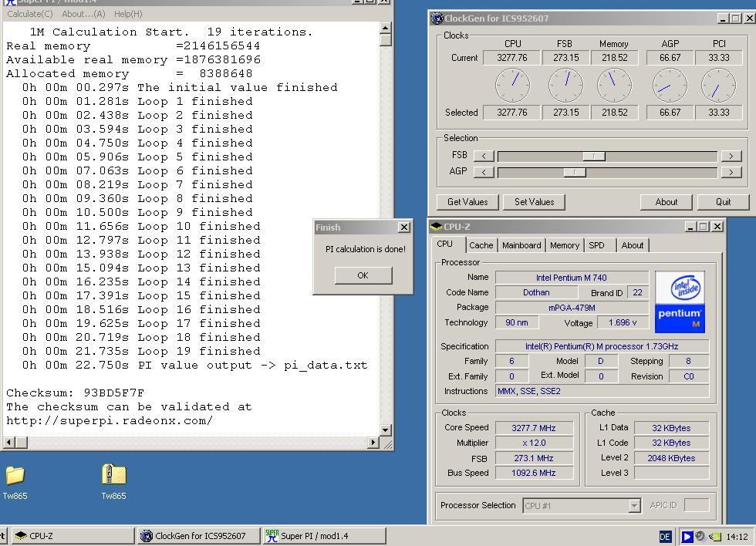Switch to Super PI taskbar button
Viewport: 756px width, 546px height.
click(325, 536)
